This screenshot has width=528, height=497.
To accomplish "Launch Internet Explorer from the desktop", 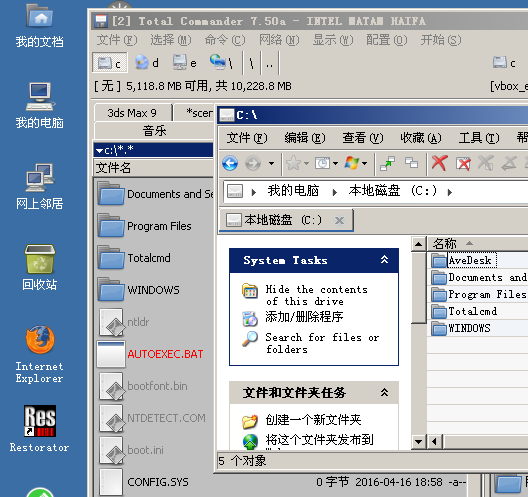I will (x=39, y=354).
